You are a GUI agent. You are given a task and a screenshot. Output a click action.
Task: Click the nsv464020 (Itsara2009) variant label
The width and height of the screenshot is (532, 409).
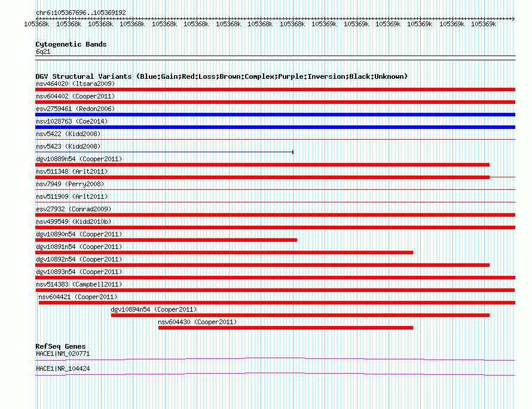click(75, 84)
